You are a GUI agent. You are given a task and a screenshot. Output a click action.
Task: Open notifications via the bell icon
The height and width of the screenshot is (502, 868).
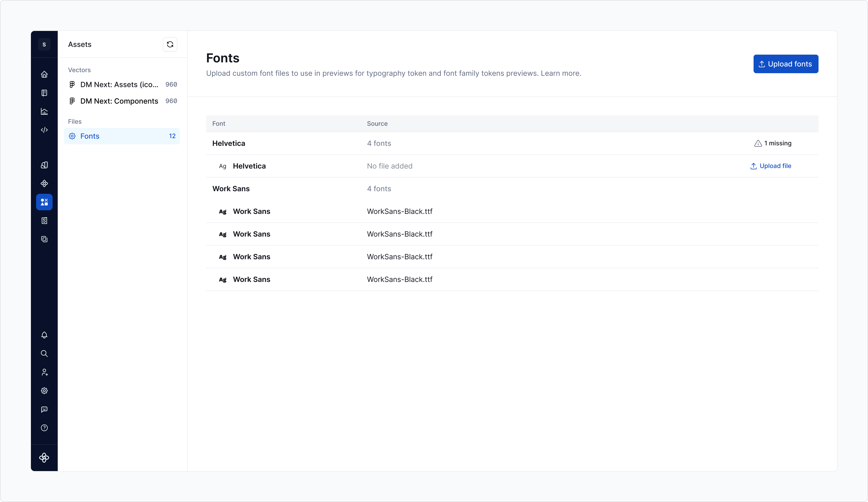pyautogui.click(x=44, y=335)
